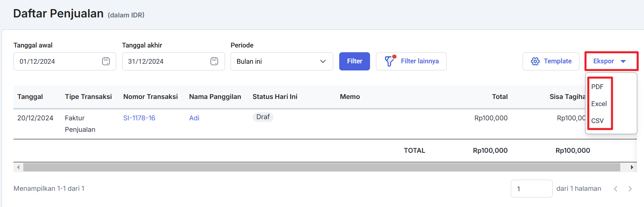
Task: Open the Tanggal awal calendar icon
Action: pos(106,61)
